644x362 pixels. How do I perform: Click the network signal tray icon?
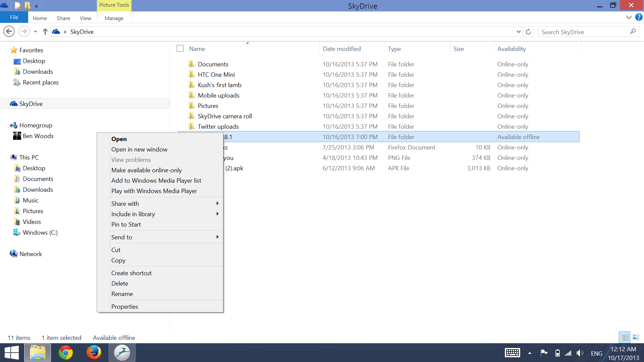(568, 353)
